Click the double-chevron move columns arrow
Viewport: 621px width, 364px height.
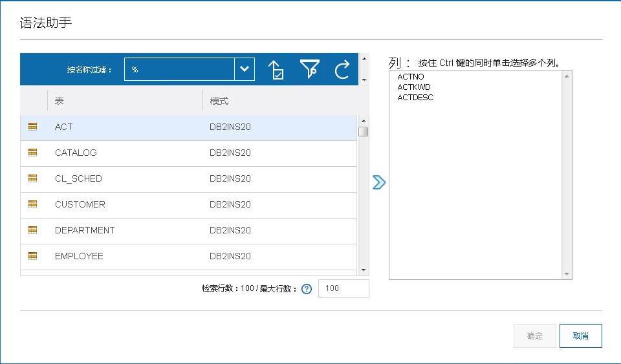379,182
